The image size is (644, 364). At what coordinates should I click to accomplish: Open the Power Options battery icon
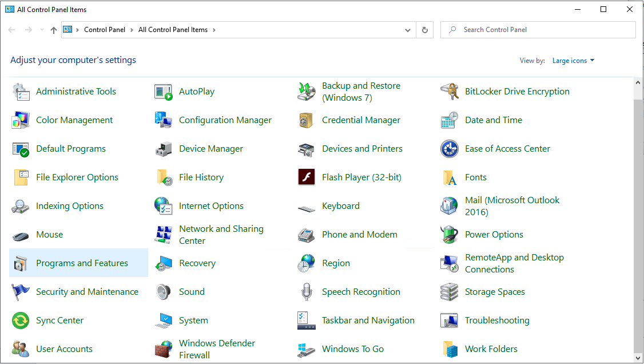pos(450,235)
